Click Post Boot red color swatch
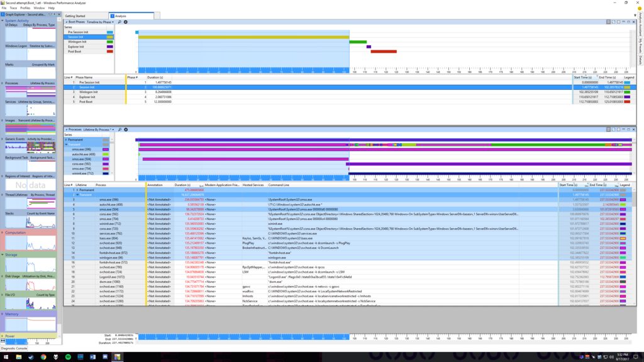644x362 pixels. click(x=109, y=52)
